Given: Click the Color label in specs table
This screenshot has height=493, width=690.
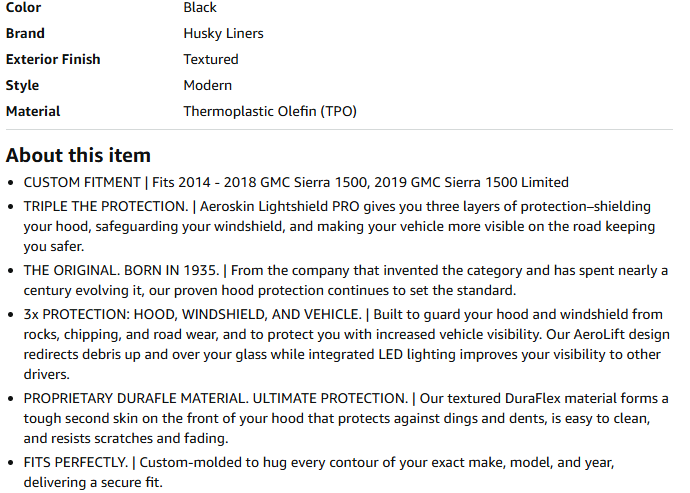Looking at the screenshot, I should tap(23, 7).
